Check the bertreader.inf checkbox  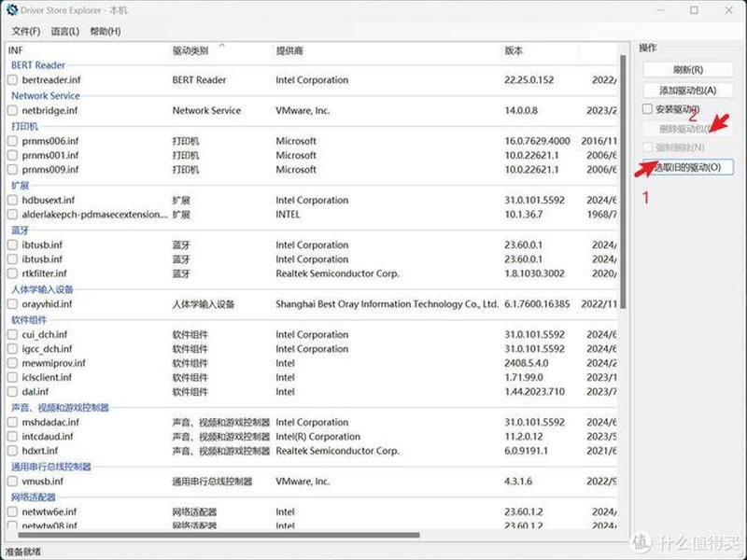pos(12,80)
